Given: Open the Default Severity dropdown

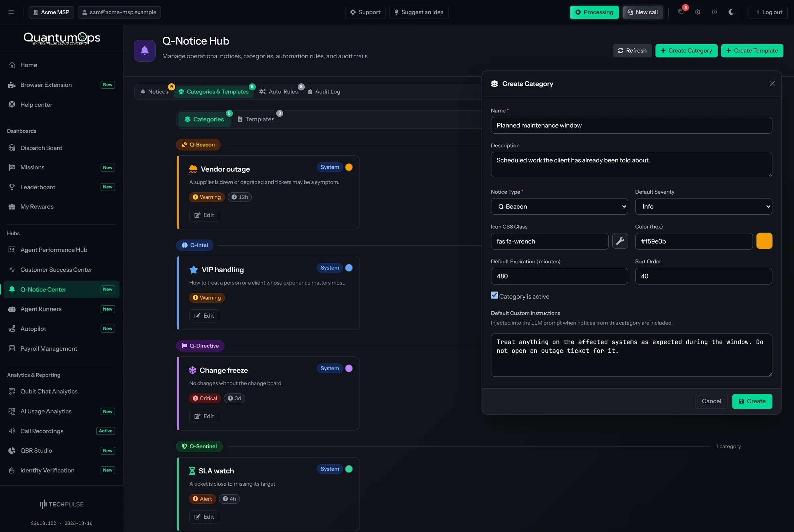Looking at the screenshot, I should (703, 207).
